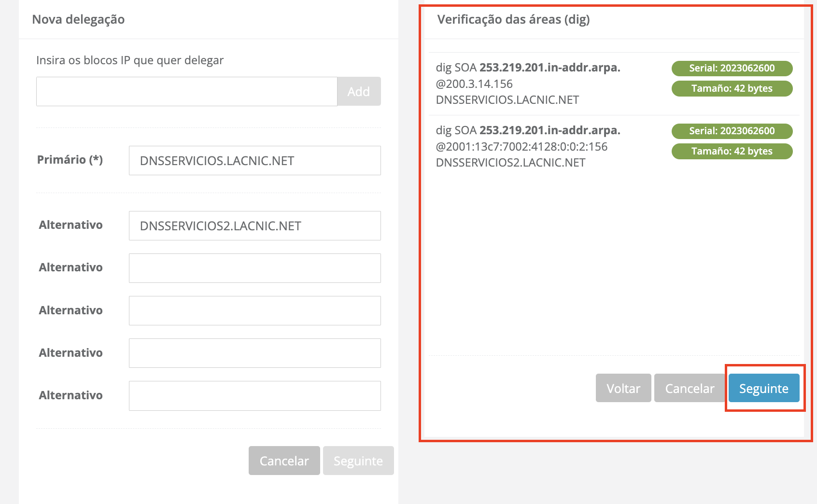Click the IP block input field
This screenshot has width=817, height=504.
(x=186, y=91)
